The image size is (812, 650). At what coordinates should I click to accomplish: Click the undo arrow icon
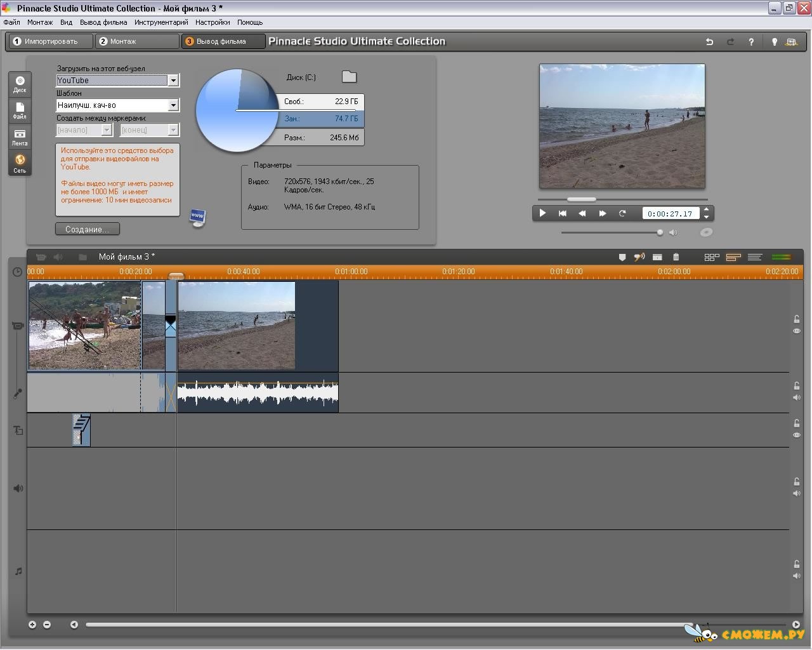[x=709, y=42]
